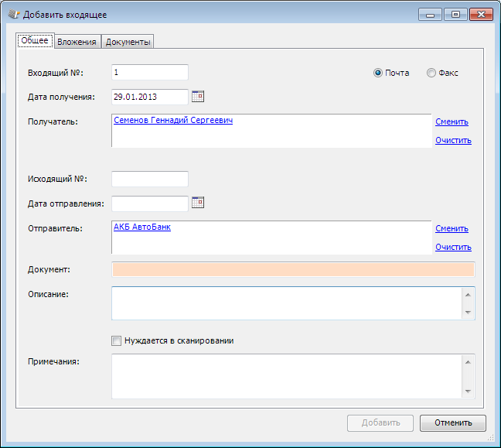This screenshot has height=448, width=501.
Task: Open recipient Семенов Геннадий Сергеевич link
Action: click(x=173, y=121)
